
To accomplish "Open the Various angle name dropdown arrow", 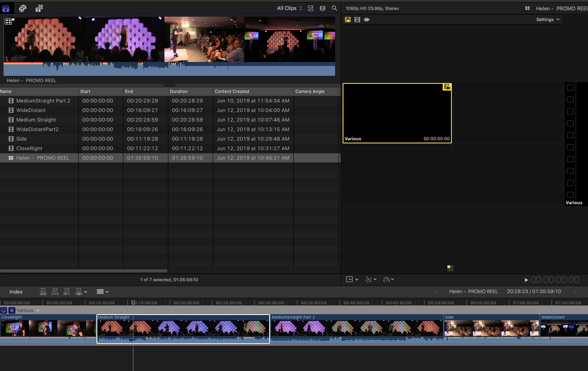I will coord(38,311).
